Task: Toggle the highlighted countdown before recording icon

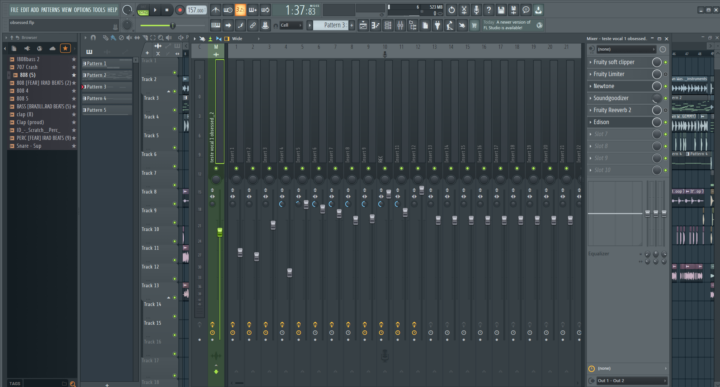Action: [240, 10]
